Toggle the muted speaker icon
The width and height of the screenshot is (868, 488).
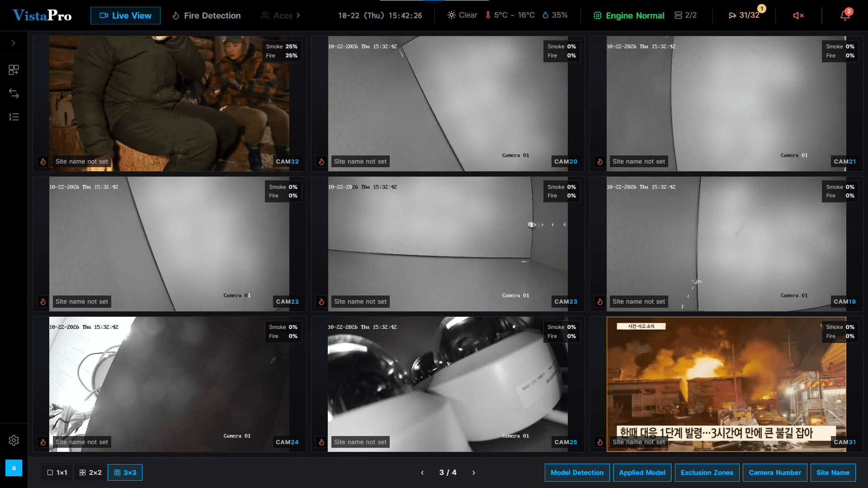(x=798, y=15)
